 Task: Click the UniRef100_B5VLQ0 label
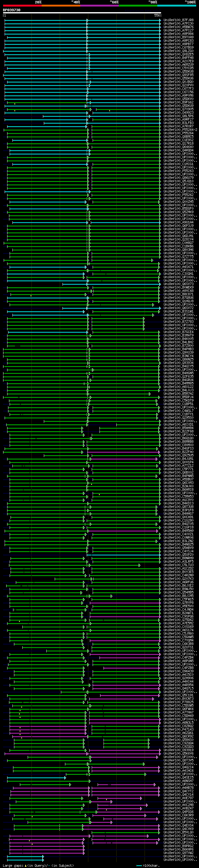[178, 832]
